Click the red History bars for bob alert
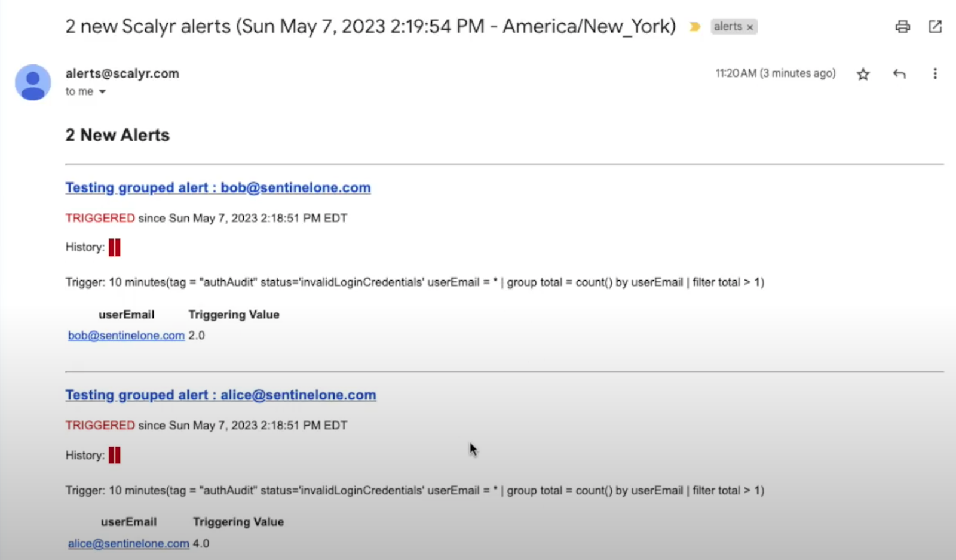The image size is (956, 560). tap(115, 247)
